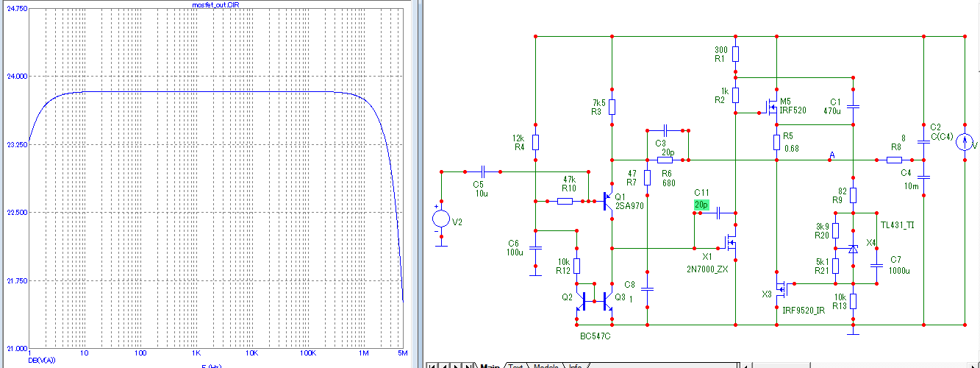The width and height of the screenshot is (980, 368).
Task: Go to first schematic page tab arrow
Action: 432,365
